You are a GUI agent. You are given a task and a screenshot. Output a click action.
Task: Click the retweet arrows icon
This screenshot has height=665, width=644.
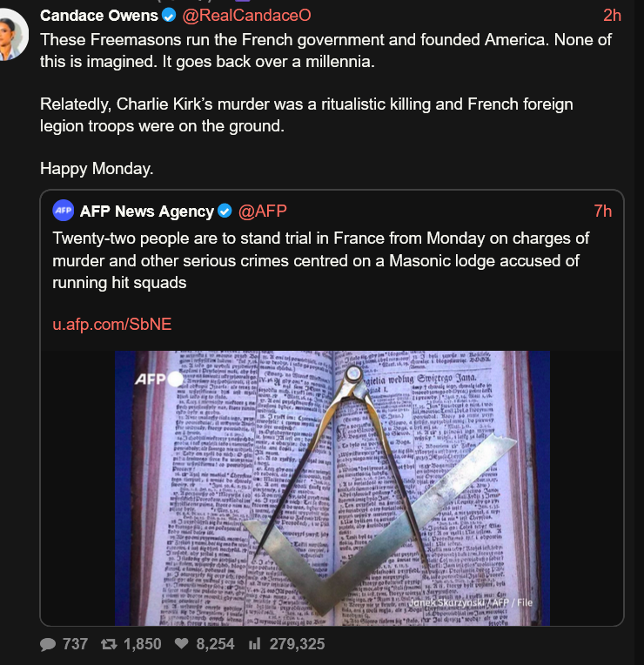pyautogui.click(x=109, y=644)
